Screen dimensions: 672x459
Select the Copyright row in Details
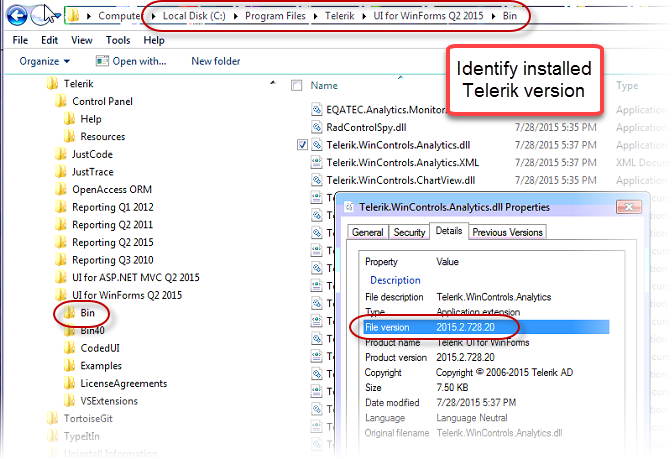(486, 372)
